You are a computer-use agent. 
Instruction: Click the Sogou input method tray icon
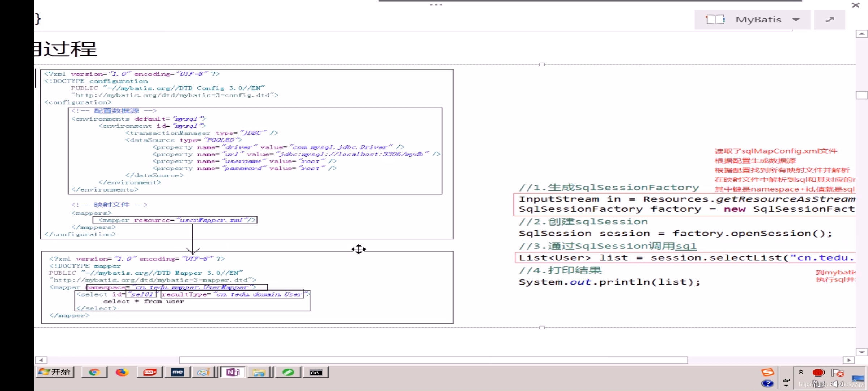point(767,372)
